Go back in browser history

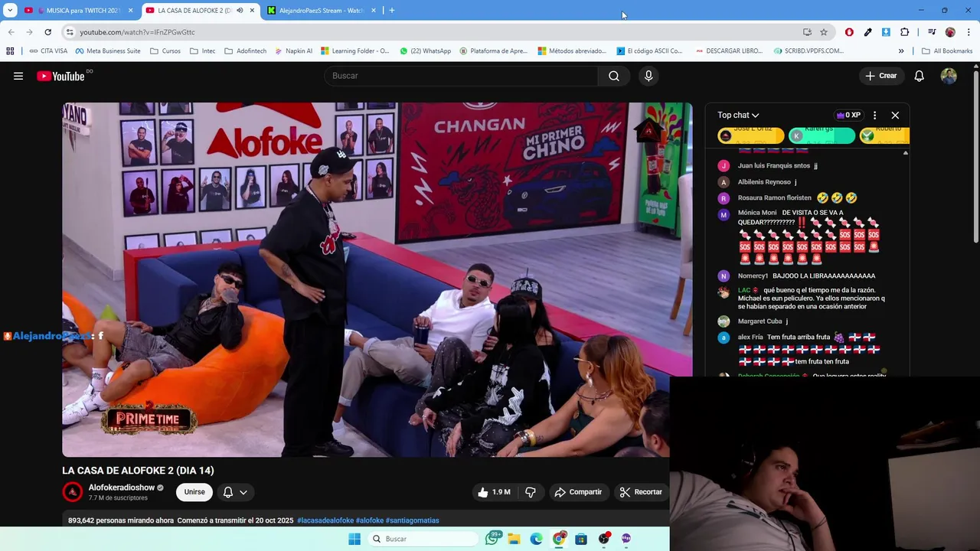11,32
